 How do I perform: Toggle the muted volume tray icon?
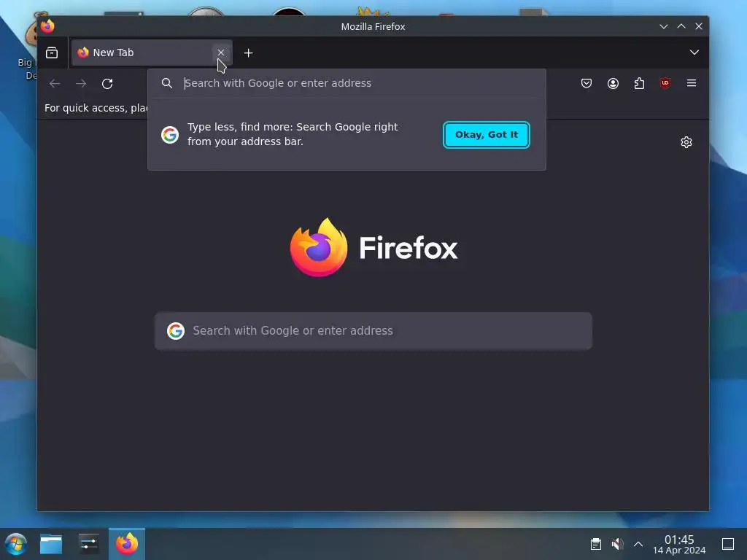click(617, 544)
